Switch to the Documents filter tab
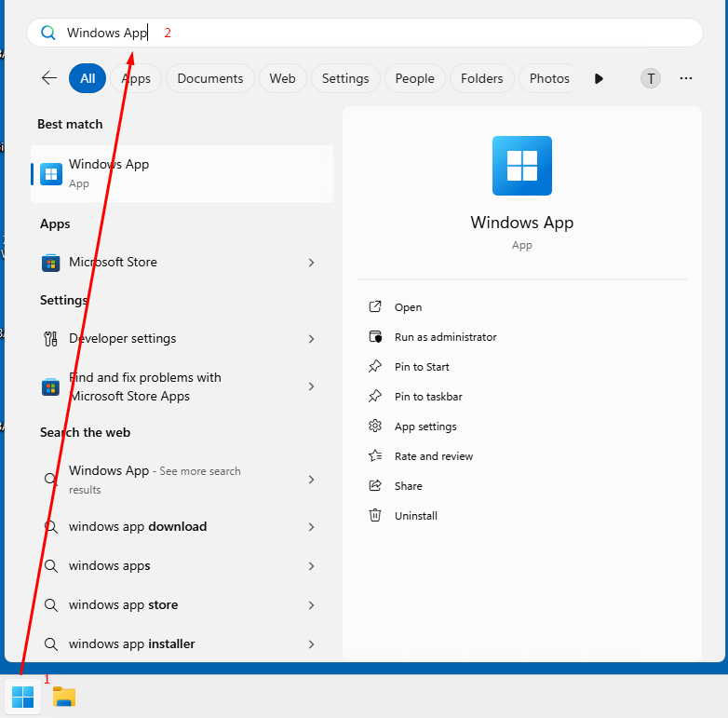Image resolution: width=728 pixels, height=718 pixels. pos(210,78)
